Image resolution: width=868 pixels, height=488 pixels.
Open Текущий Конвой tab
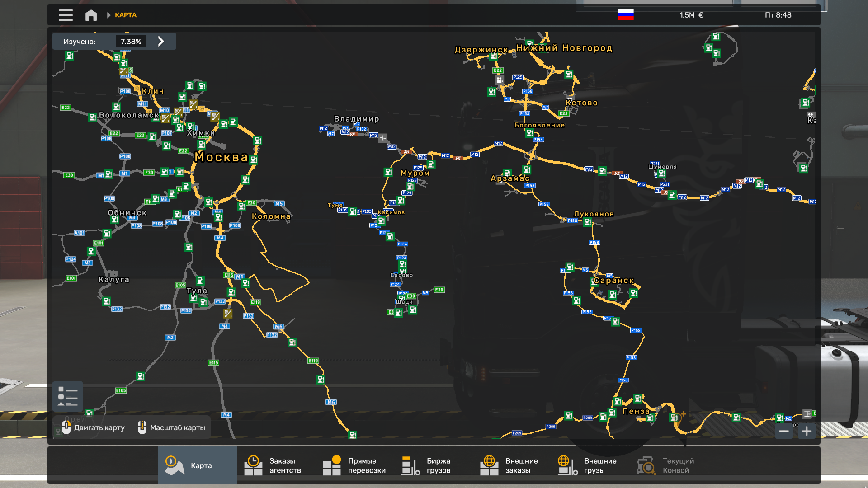click(669, 465)
